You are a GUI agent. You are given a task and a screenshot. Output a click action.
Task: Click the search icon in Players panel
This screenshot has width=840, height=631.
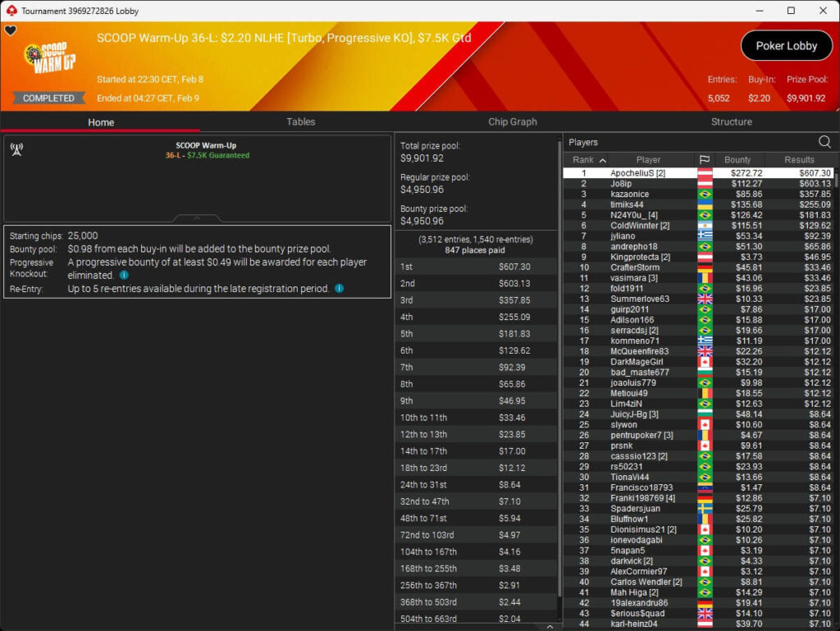click(824, 142)
